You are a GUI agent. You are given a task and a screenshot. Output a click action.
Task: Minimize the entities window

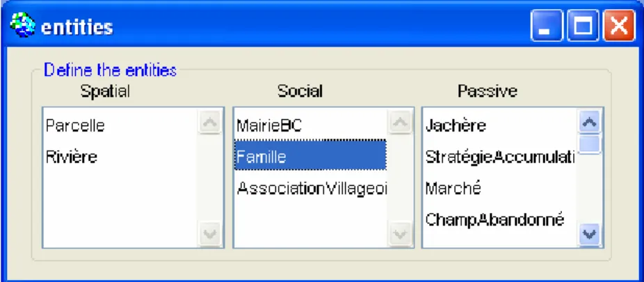tap(546, 26)
